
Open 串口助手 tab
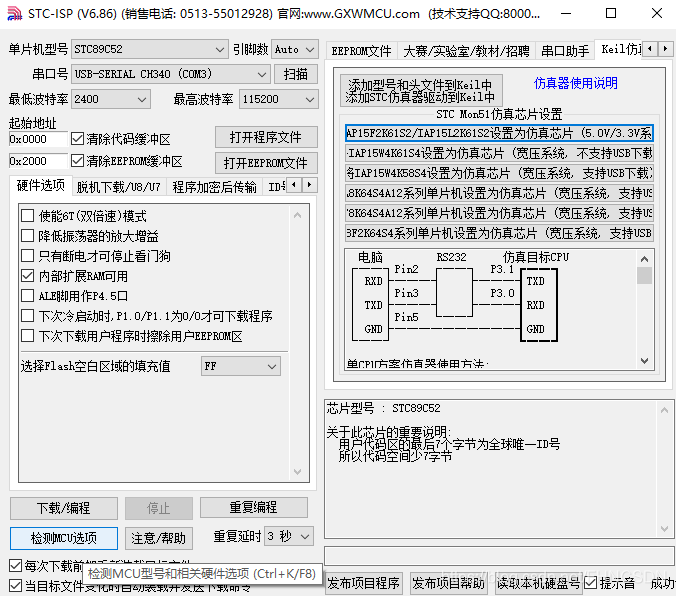point(565,51)
